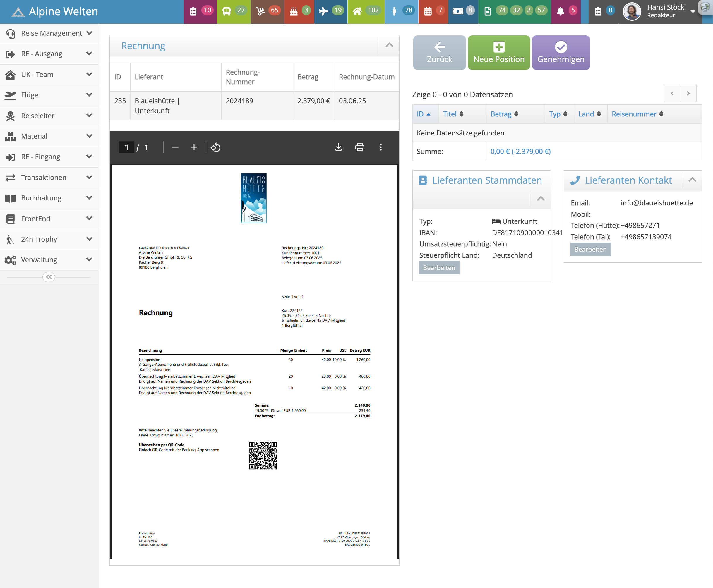The image size is (713, 588).
Task: Open the Hansi Stöckl user dropdown
Action: [x=666, y=11]
